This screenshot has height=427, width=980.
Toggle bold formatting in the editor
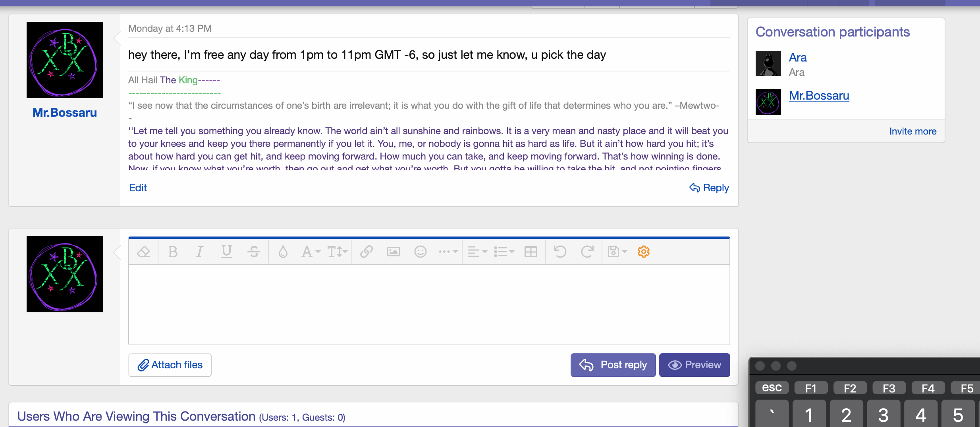tap(173, 252)
